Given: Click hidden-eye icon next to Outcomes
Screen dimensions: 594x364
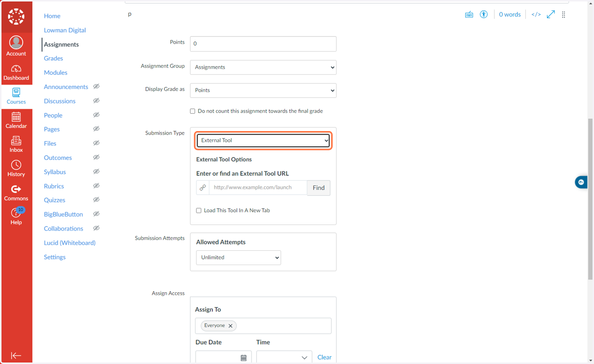Looking at the screenshot, I should tap(97, 157).
